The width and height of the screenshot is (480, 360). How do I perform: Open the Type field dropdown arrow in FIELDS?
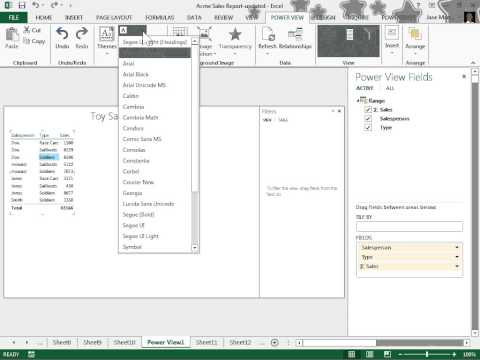457,257
